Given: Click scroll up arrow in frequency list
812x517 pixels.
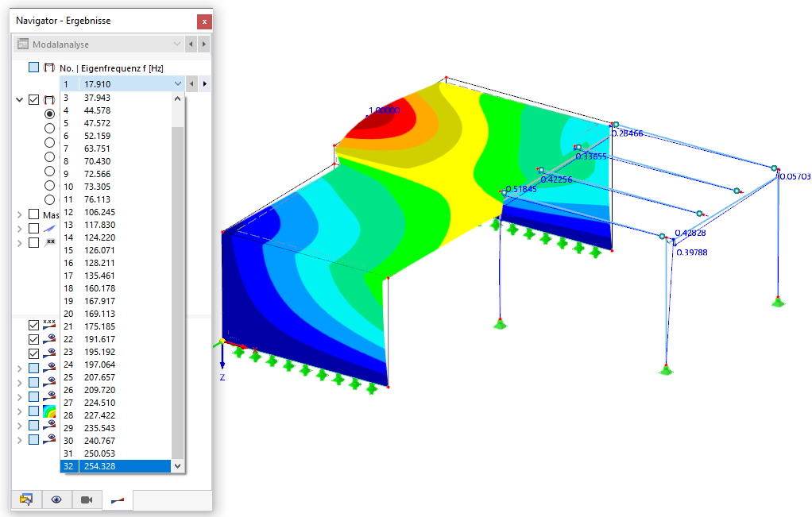Looking at the screenshot, I should point(178,98).
